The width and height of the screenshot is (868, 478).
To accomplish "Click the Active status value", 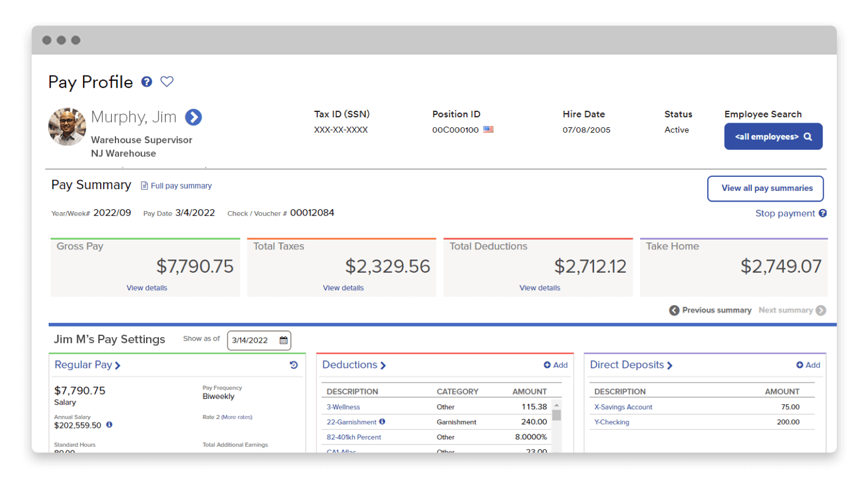I will (677, 130).
